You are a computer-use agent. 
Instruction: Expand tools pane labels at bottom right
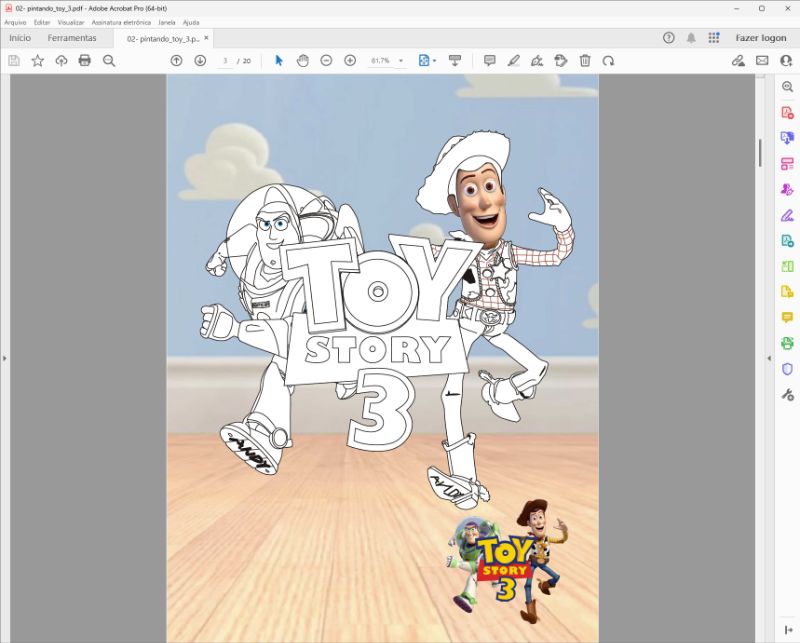[x=787, y=631]
